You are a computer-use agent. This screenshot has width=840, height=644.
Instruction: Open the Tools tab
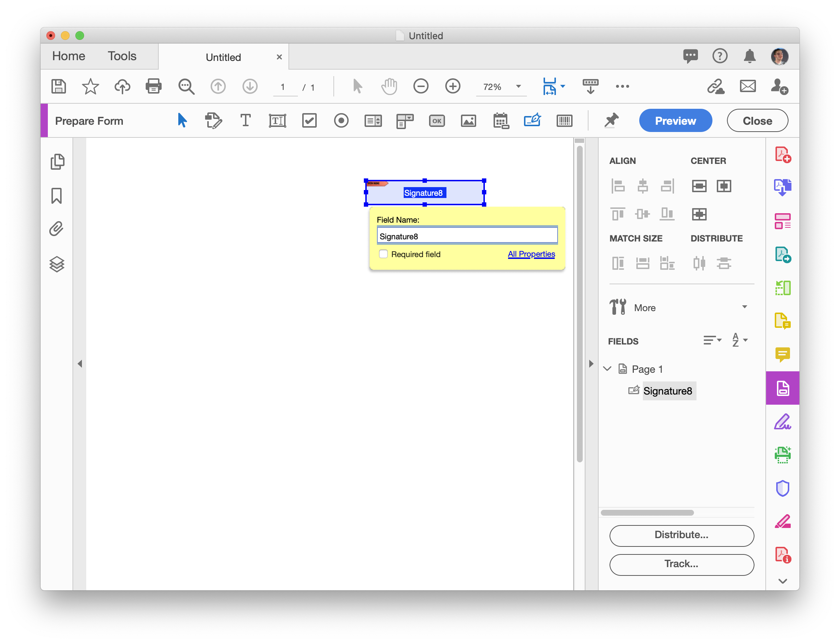(x=122, y=56)
